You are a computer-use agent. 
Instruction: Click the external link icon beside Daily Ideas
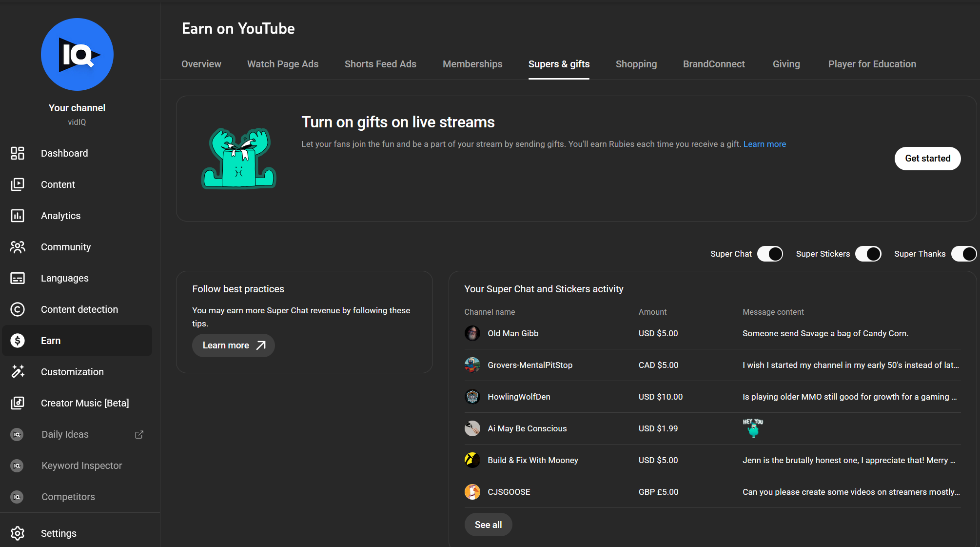tap(139, 434)
